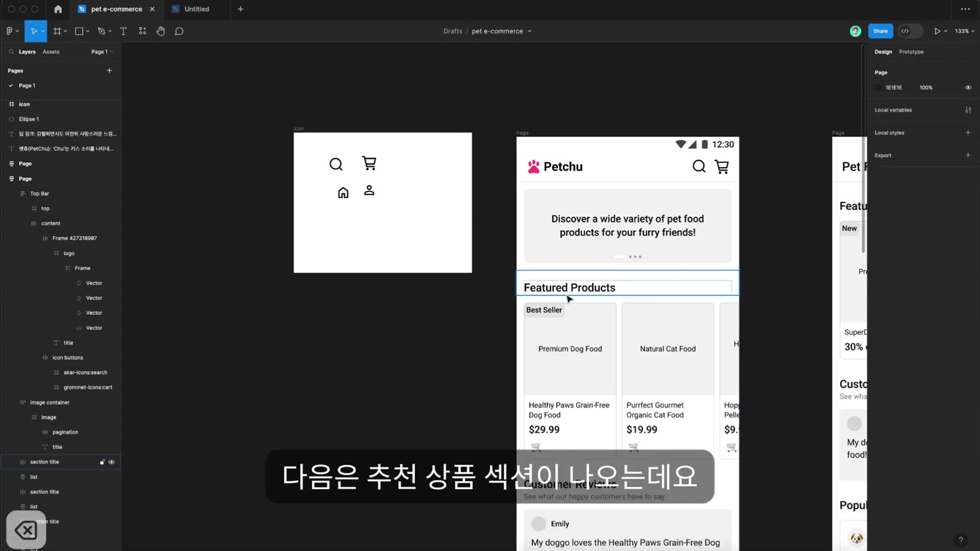Add an Export setting

coord(968,155)
